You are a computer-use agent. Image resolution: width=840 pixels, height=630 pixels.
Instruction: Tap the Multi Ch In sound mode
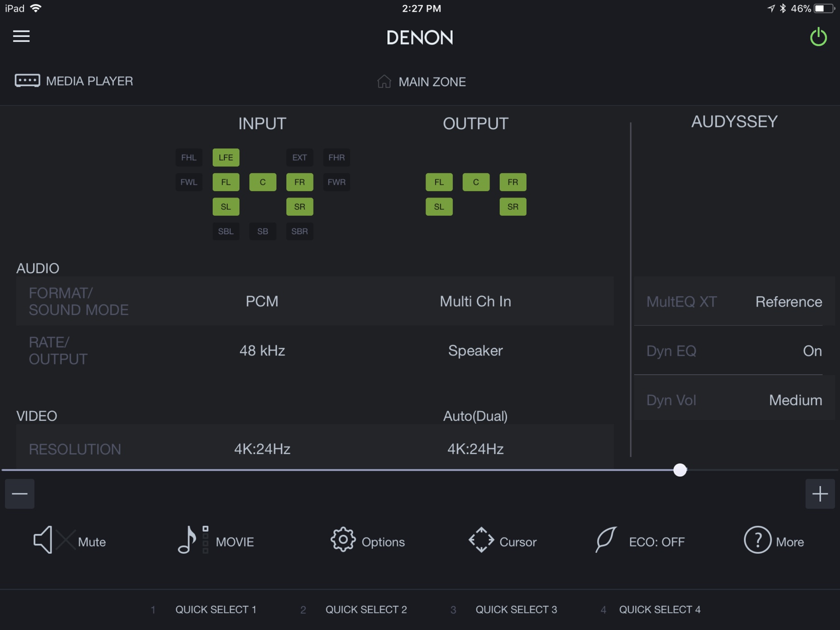pos(476,301)
